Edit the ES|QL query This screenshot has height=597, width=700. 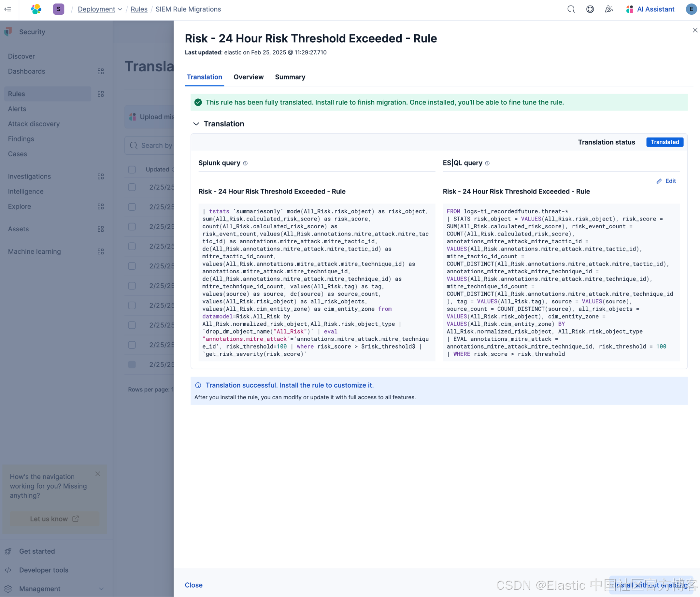(666, 181)
